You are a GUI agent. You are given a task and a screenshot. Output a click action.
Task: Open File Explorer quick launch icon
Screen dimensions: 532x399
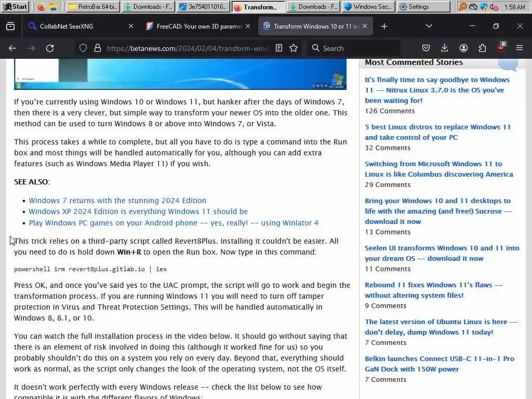[x=54, y=7]
